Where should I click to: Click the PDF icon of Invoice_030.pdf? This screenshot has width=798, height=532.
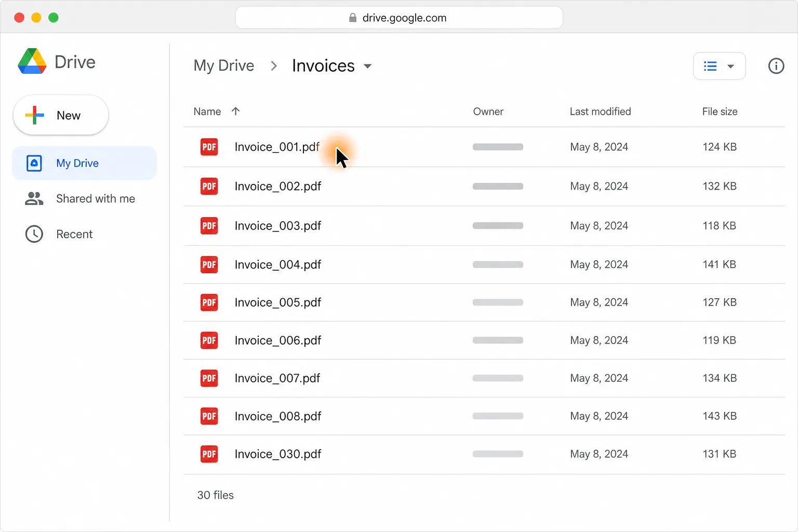pos(209,454)
